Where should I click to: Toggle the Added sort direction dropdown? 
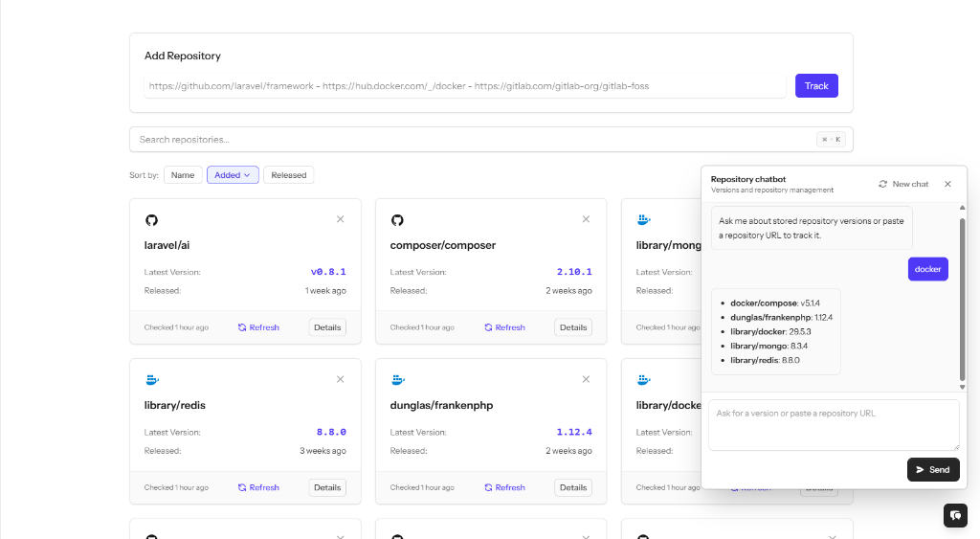tap(233, 175)
